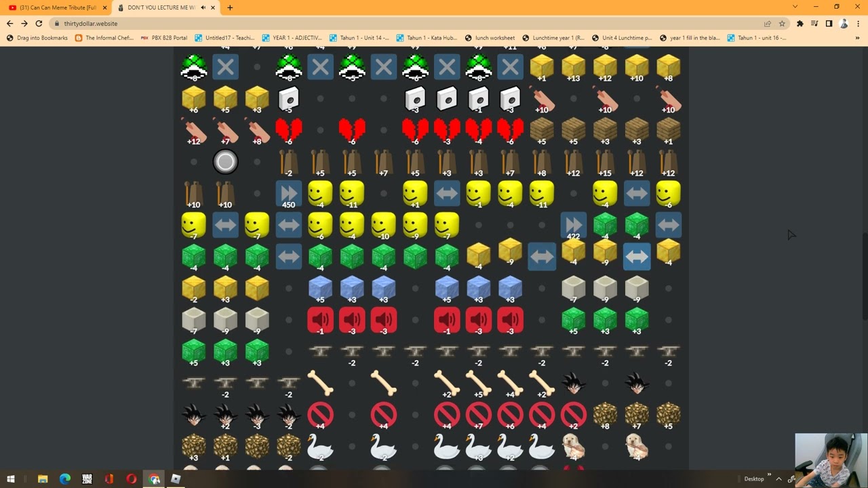Select the green turtle shell labeled -5
868x488 pixels.
point(352,67)
